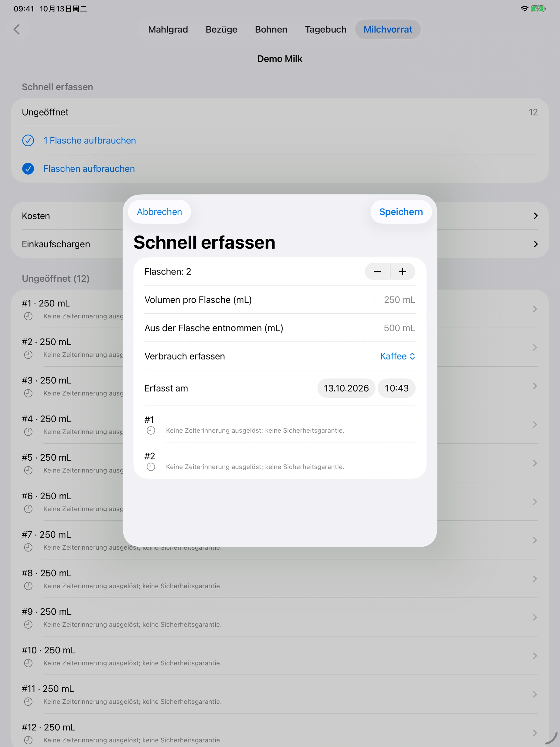Select the Milchvorrat tab
The height and width of the screenshot is (747, 560).
(x=388, y=29)
